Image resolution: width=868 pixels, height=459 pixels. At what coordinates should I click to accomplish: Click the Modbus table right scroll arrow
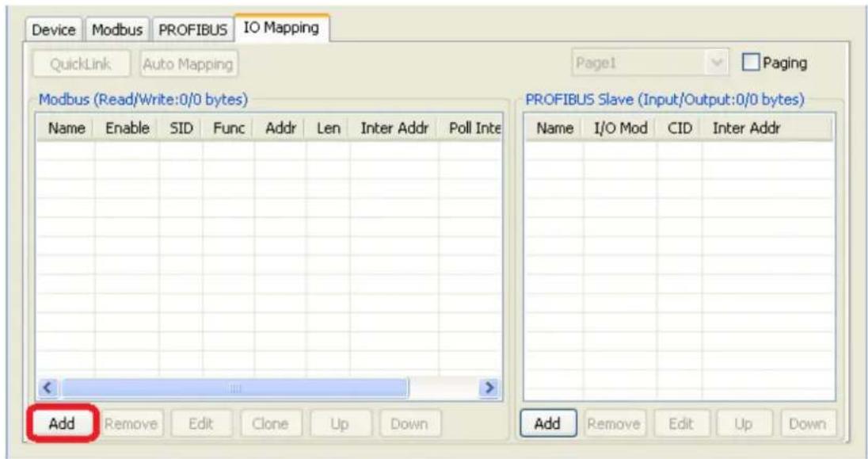coord(489,388)
